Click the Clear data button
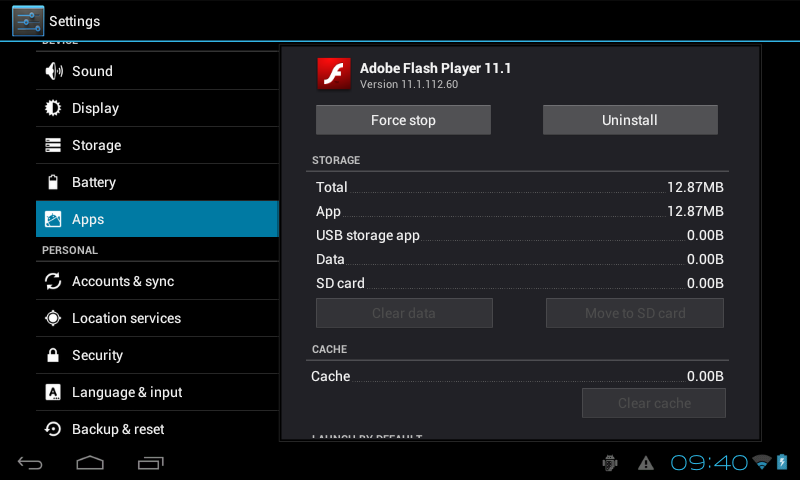 pos(404,313)
